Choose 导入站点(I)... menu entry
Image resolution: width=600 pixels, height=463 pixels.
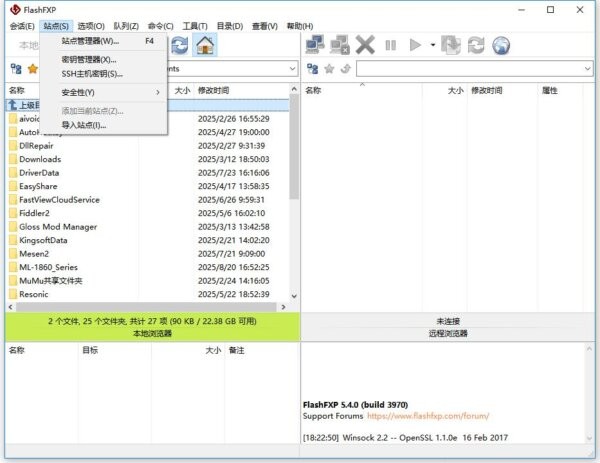click(x=103, y=125)
